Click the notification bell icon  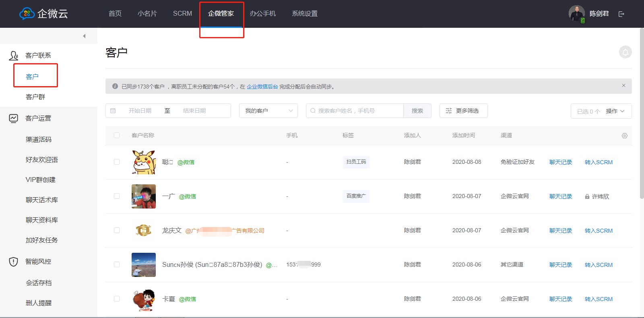[x=625, y=52]
